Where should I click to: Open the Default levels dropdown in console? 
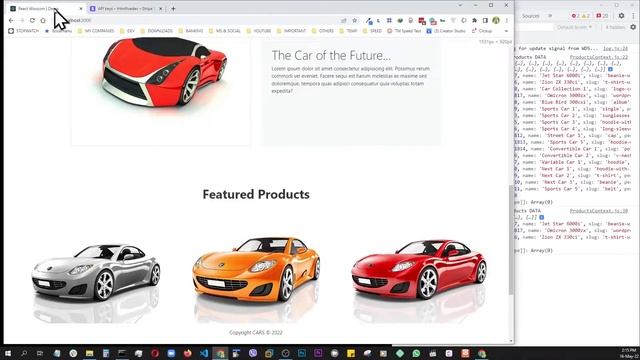tap(574, 27)
